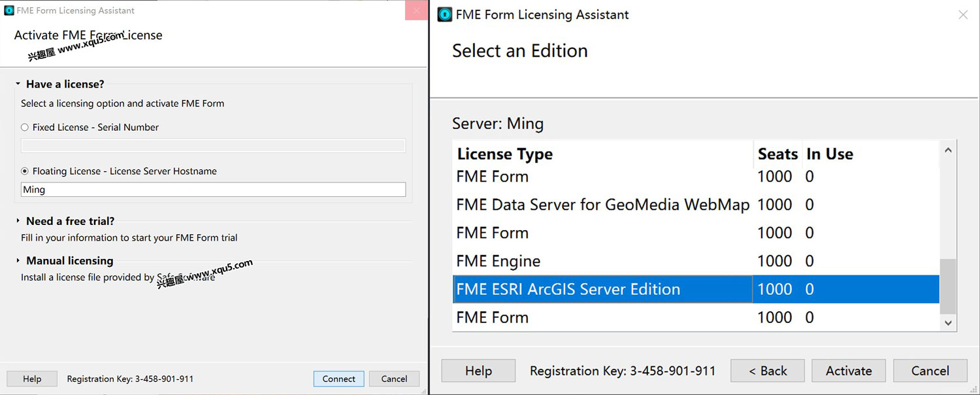This screenshot has height=395, width=980.
Task: Click Seats value in GeoMedia WebMap row
Action: (x=775, y=205)
